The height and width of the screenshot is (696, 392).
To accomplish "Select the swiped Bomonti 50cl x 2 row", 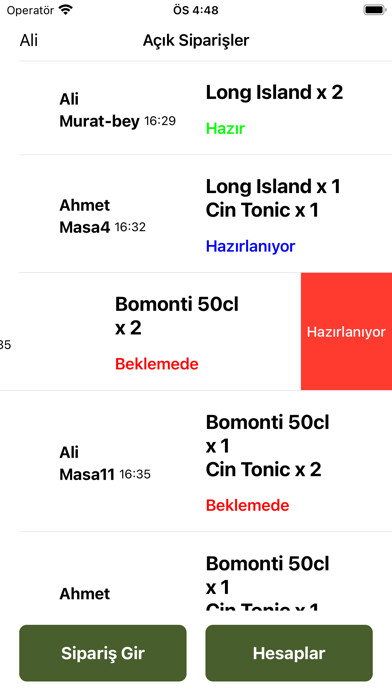I will (x=150, y=332).
